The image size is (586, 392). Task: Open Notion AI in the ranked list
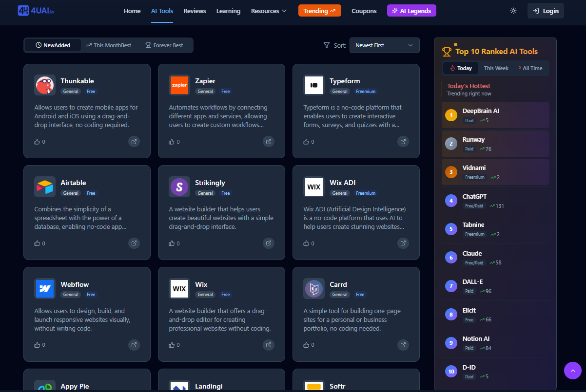(495, 343)
